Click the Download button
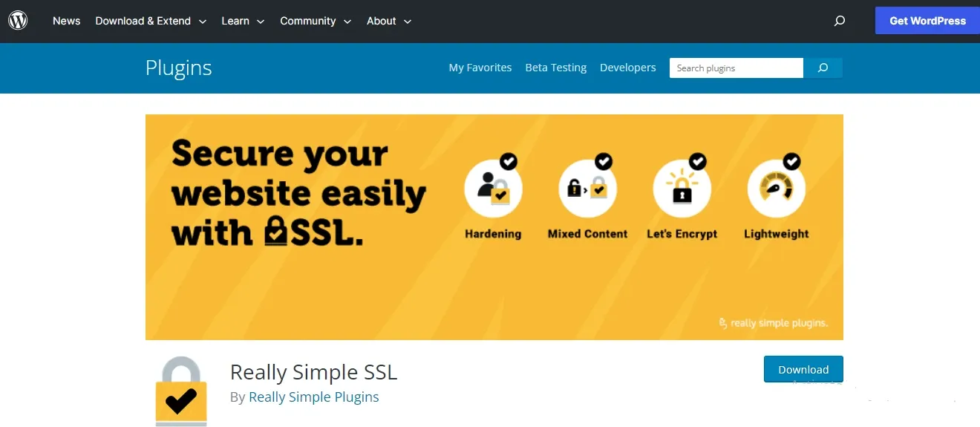This screenshot has width=980, height=427. 803,369
